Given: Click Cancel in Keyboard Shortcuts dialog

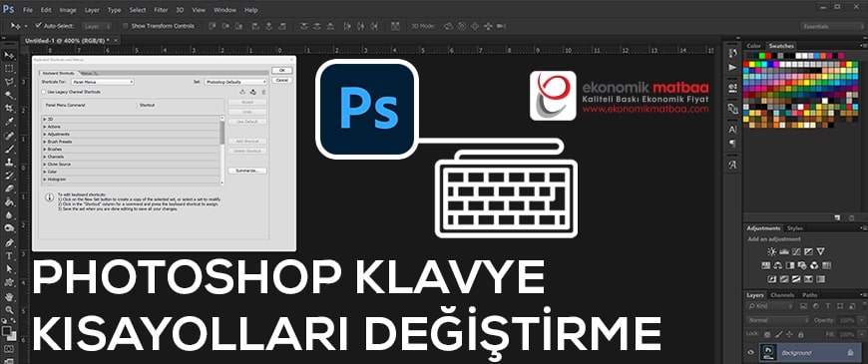Looking at the screenshot, I should tap(281, 80).
